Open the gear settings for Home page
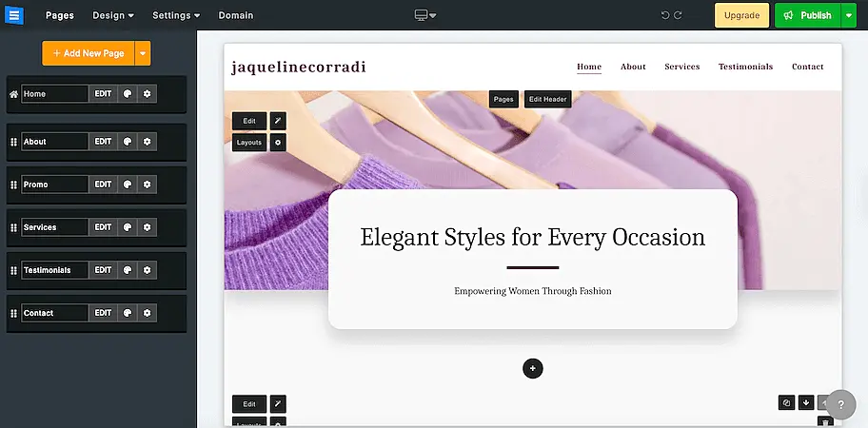 coord(147,94)
